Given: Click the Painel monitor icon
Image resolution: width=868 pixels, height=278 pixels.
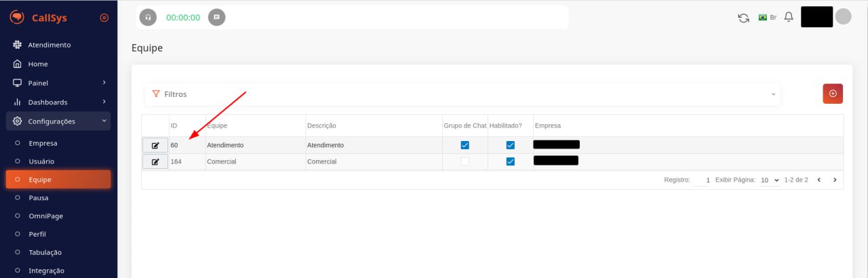Looking at the screenshot, I should click(18, 83).
